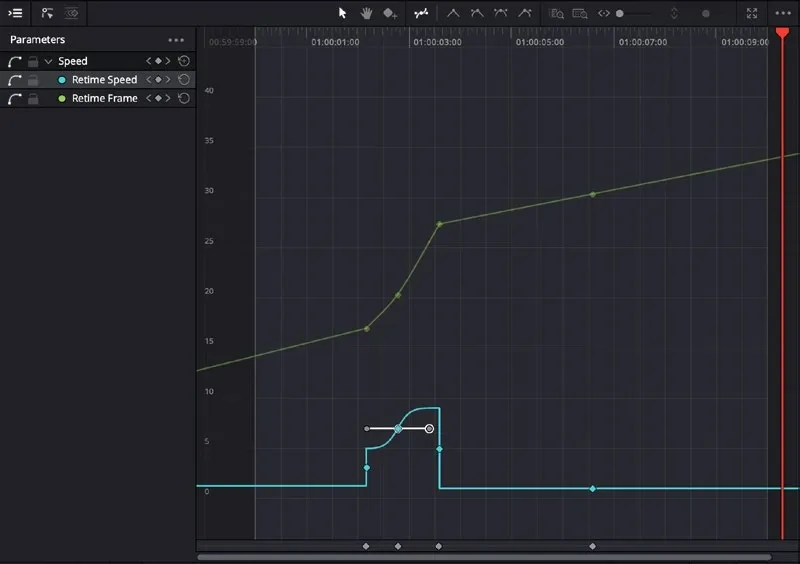Lock the Retime Speed parameter

pos(33,80)
